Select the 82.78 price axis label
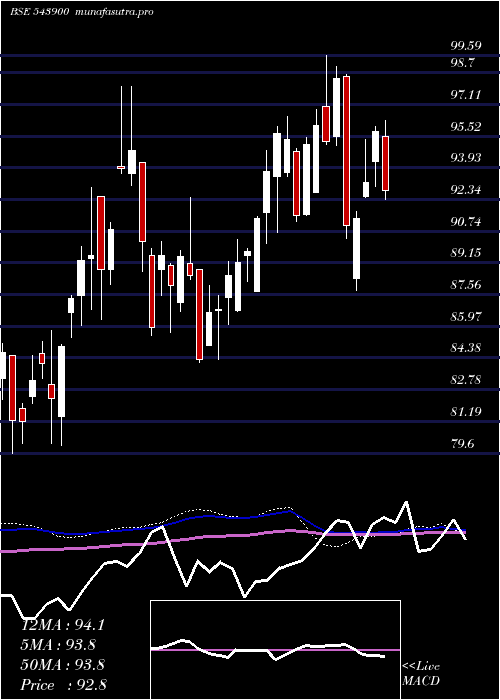This screenshot has width=500, height=700. coord(466,380)
